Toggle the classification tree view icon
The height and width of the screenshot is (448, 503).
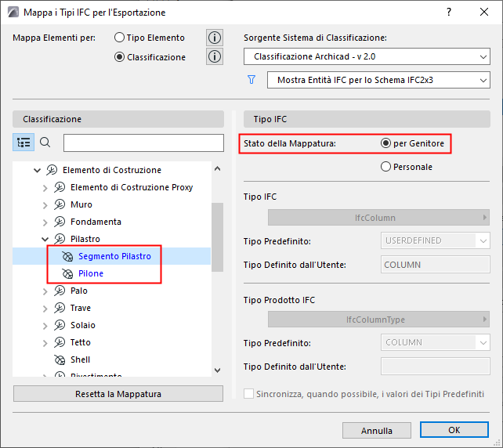click(x=24, y=142)
